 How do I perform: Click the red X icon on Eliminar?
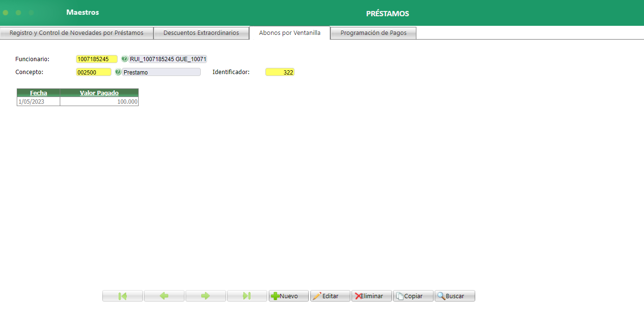pos(358,295)
